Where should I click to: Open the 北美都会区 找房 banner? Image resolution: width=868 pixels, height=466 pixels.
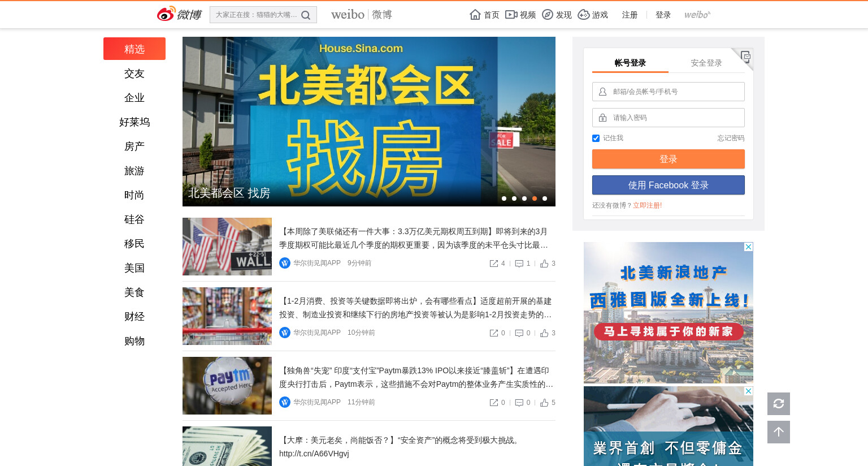(x=369, y=122)
